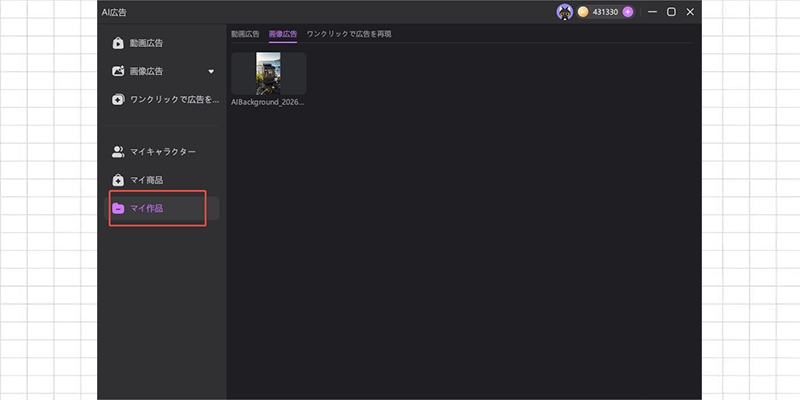Click the 画像広告 sidebar icon

click(118, 71)
